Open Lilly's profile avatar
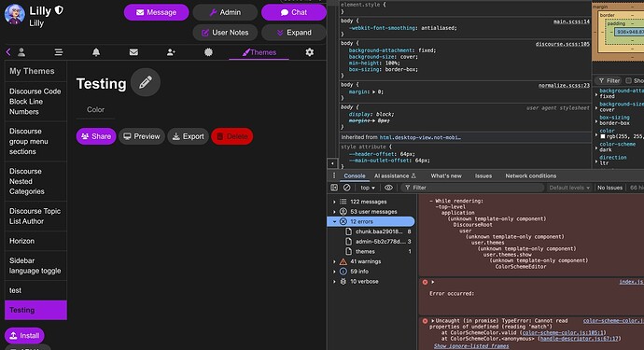This screenshot has width=644, height=350. (x=14, y=14)
